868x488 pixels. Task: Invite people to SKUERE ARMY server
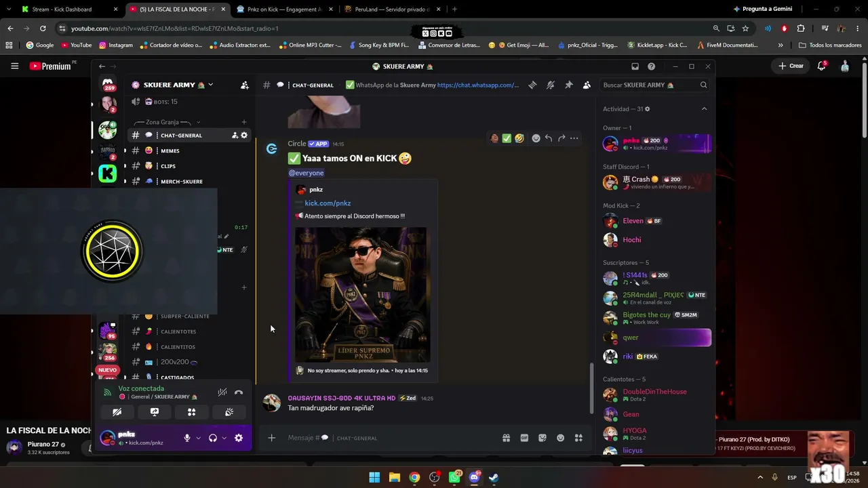click(x=244, y=85)
